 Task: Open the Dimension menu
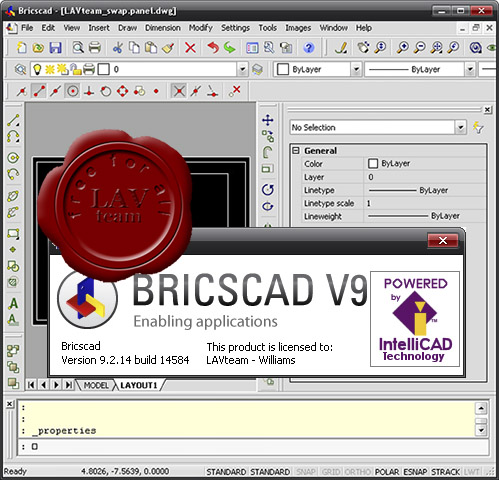pyautogui.click(x=163, y=28)
